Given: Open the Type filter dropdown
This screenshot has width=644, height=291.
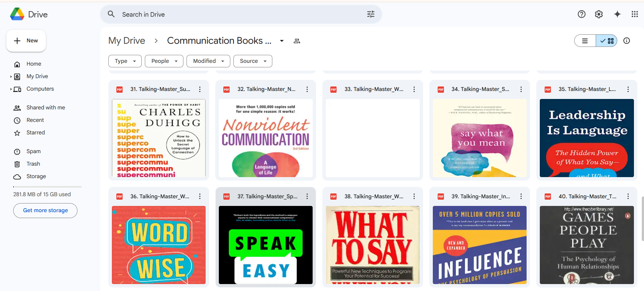Looking at the screenshot, I should pyautogui.click(x=125, y=61).
